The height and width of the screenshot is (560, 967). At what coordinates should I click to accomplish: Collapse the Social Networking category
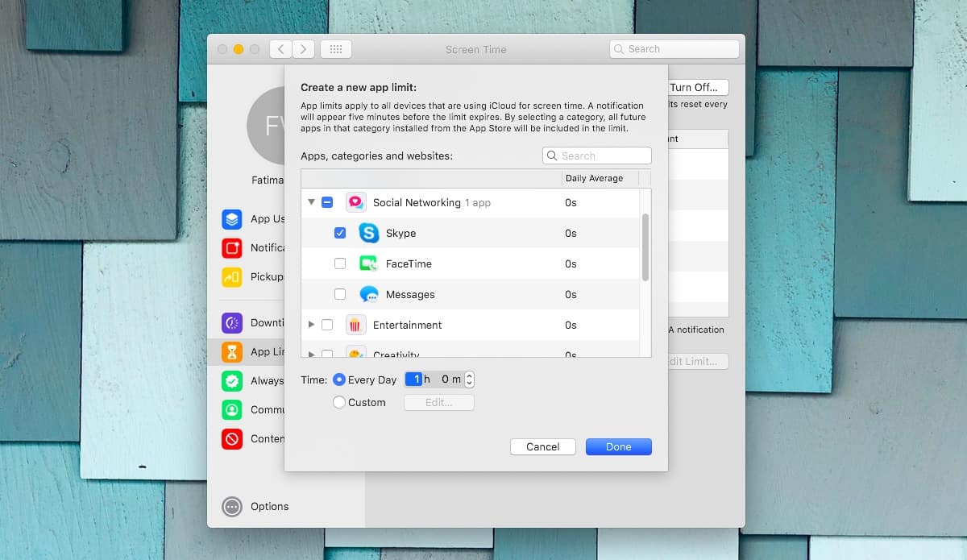pyautogui.click(x=311, y=202)
